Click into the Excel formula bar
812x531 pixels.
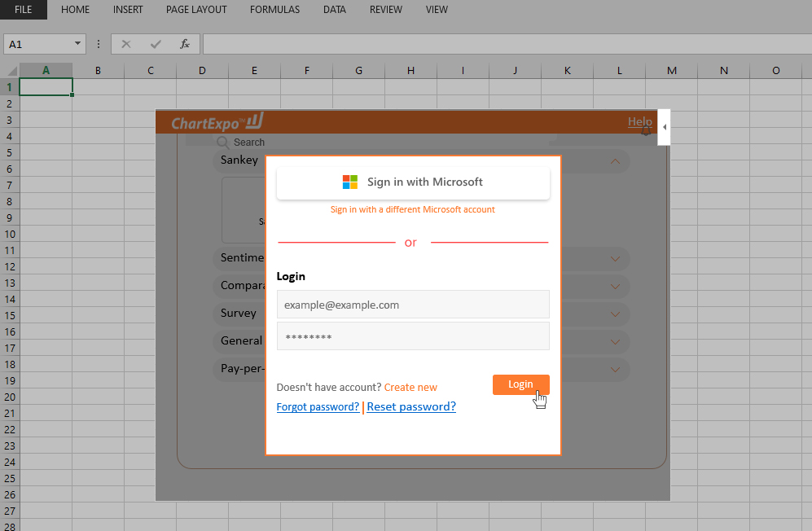[507, 44]
